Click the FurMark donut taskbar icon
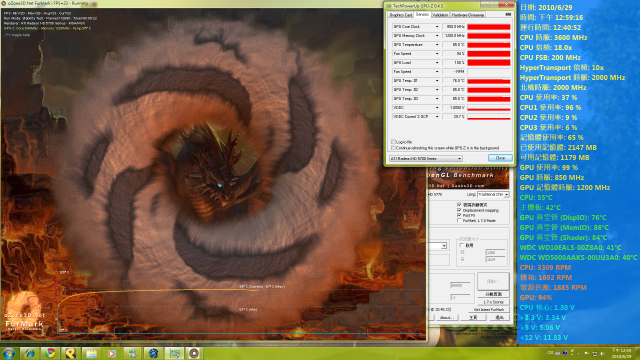The image size is (640, 360). point(194,353)
